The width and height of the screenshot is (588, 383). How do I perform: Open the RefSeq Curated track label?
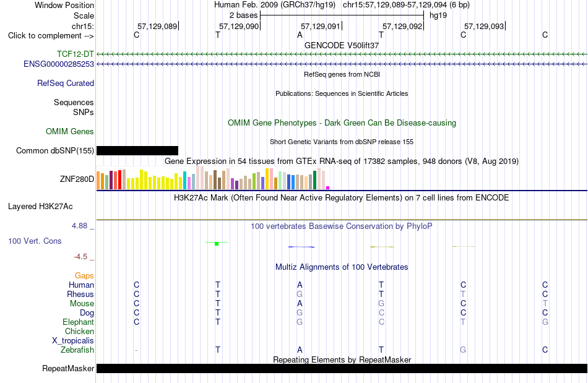[66, 83]
